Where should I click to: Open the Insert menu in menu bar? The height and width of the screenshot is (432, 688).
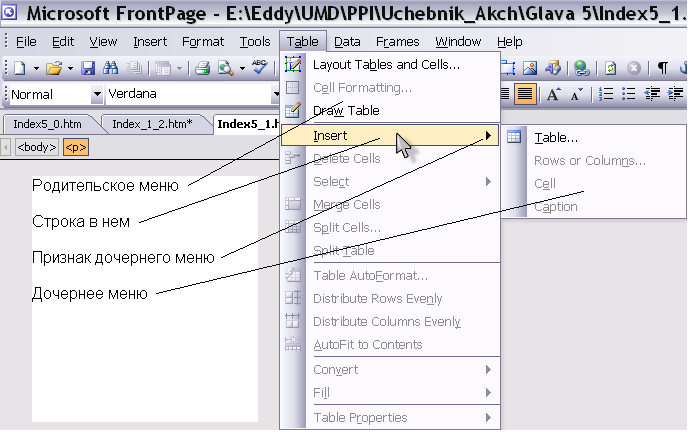click(150, 42)
